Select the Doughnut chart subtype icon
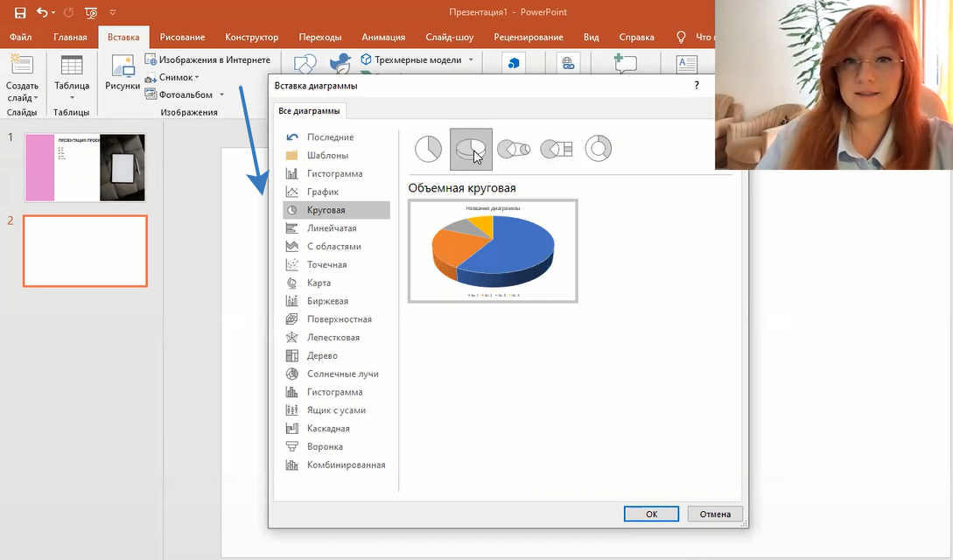 (x=598, y=149)
